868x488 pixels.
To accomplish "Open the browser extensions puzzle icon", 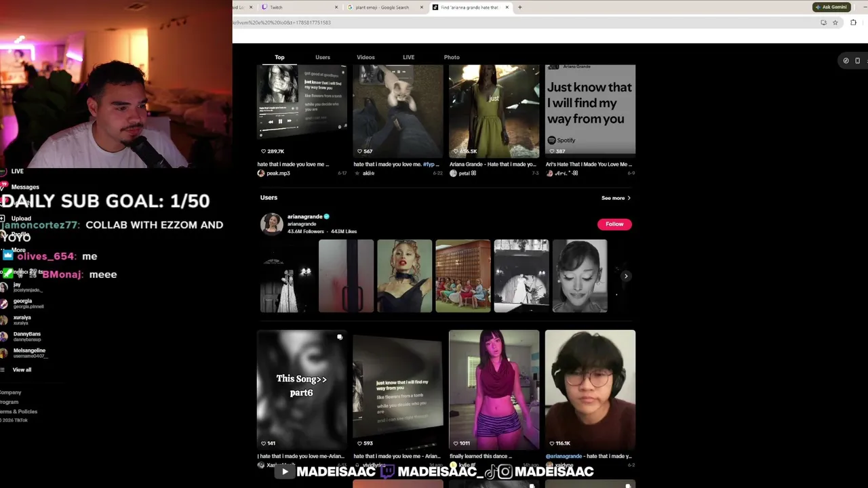I will [853, 22].
